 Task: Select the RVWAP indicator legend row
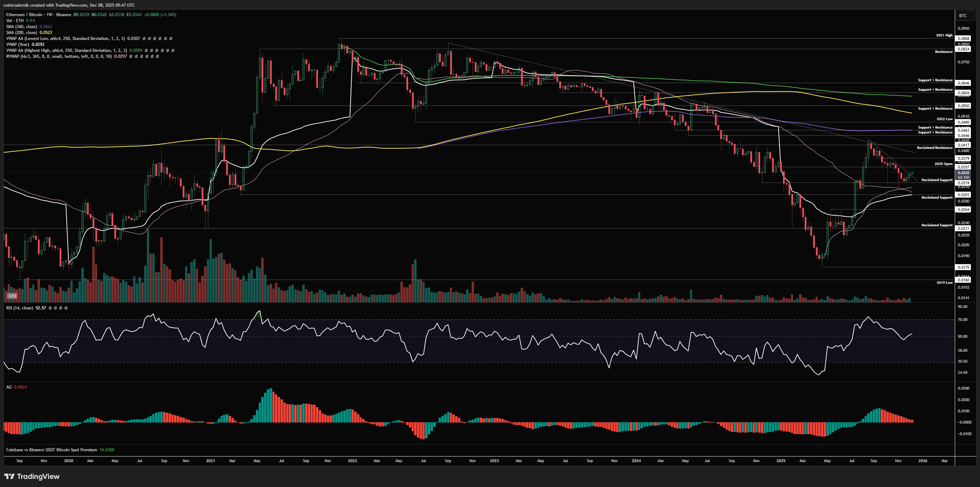[59, 56]
